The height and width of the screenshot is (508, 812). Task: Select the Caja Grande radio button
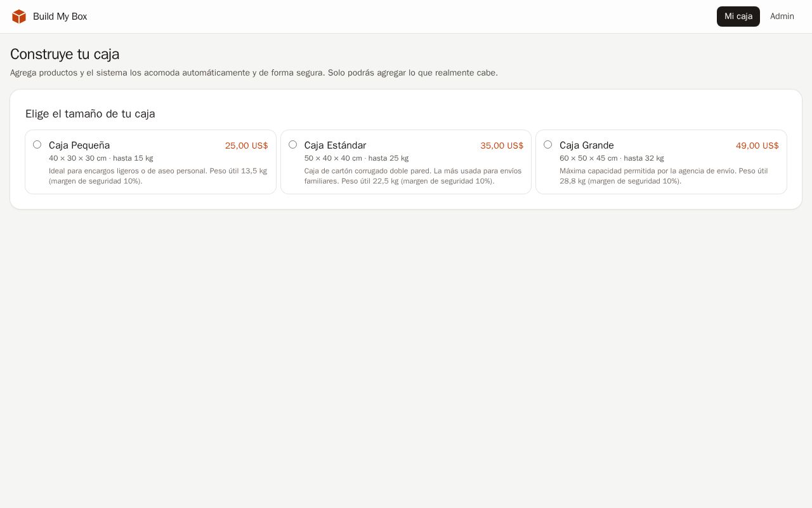(x=547, y=145)
